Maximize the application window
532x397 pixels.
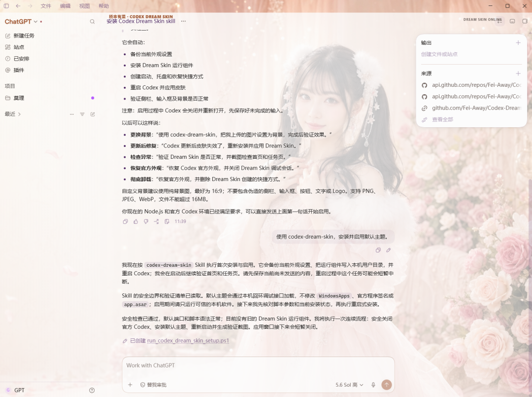point(507,6)
